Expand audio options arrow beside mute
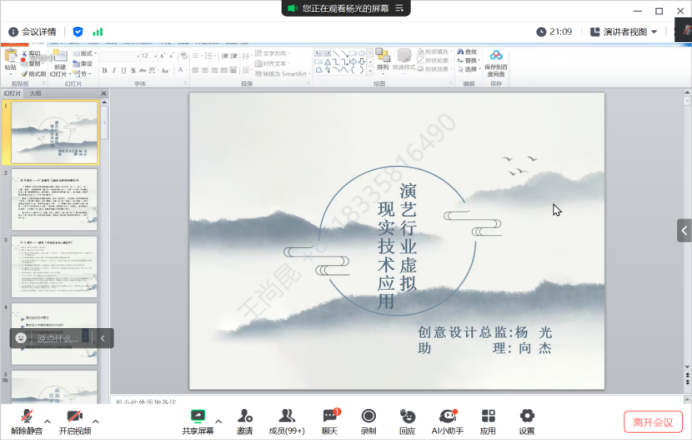 pyautogui.click(x=48, y=420)
